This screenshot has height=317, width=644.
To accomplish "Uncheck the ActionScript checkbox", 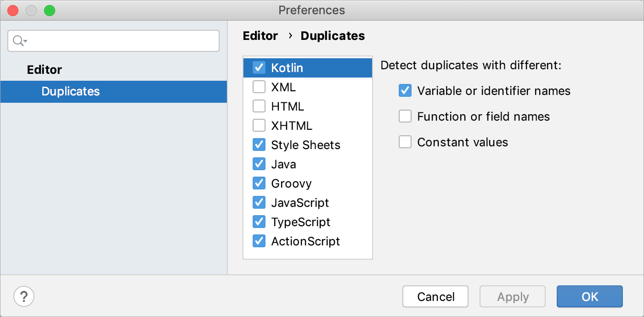I will pyautogui.click(x=259, y=241).
